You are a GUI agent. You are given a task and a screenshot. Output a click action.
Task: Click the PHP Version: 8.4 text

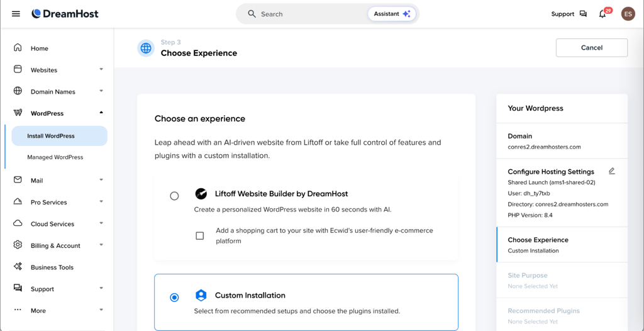pyautogui.click(x=530, y=215)
